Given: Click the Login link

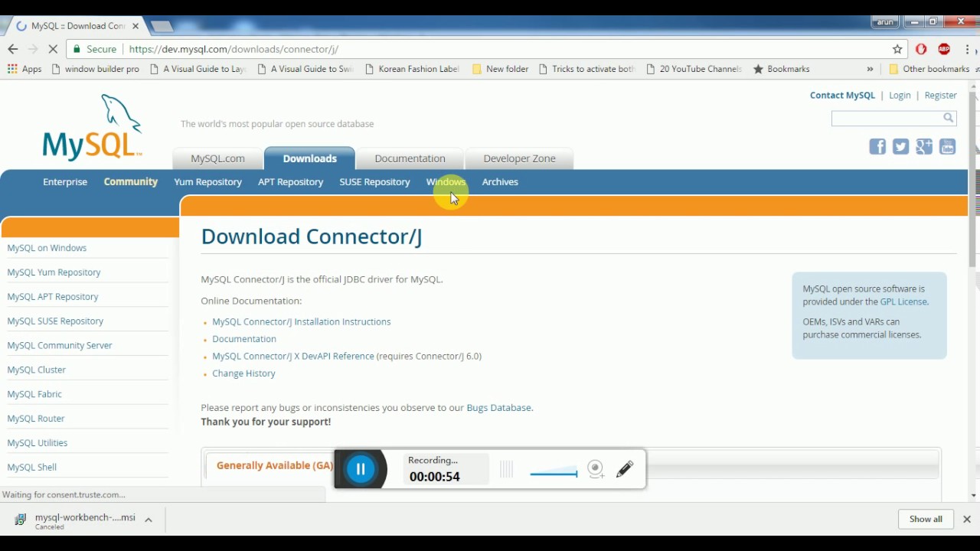Looking at the screenshot, I should (900, 96).
